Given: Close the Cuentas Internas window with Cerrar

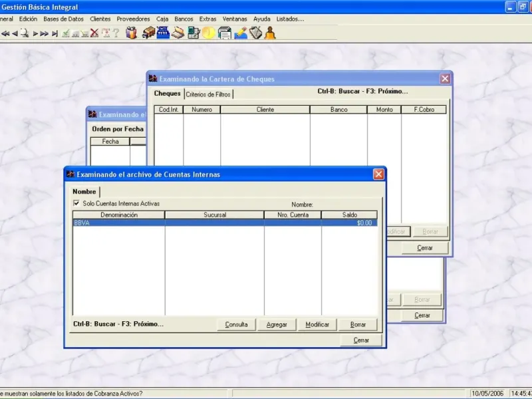Looking at the screenshot, I should (x=361, y=340).
